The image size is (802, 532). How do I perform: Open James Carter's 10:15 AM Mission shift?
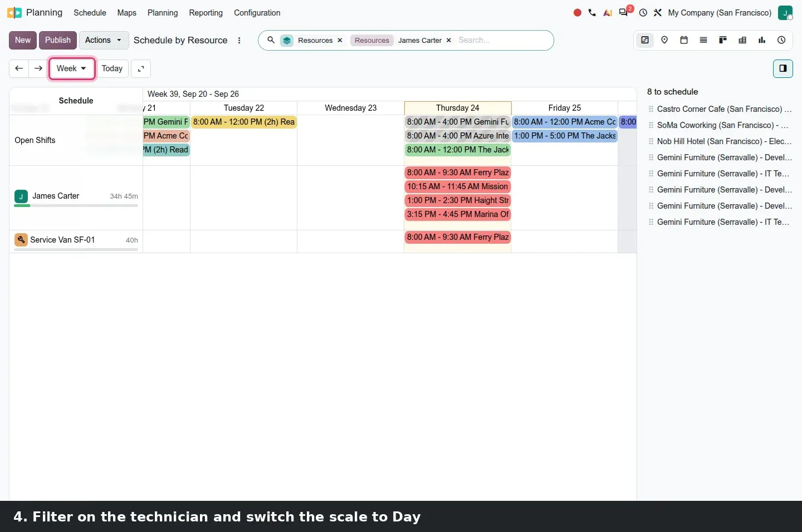point(458,186)
